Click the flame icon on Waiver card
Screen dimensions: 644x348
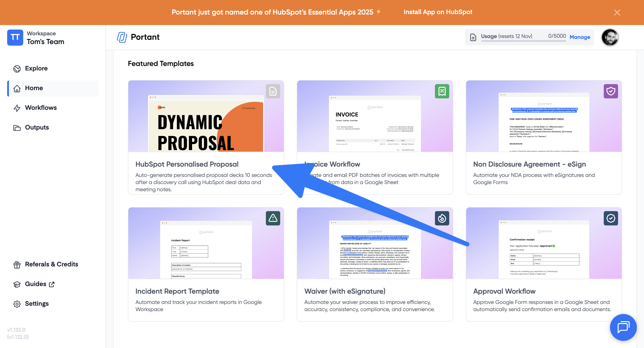(x=442, y=218)
